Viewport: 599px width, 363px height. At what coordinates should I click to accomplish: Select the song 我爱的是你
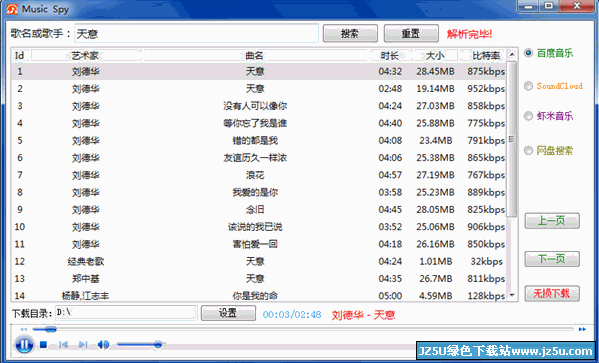[255, 192]
